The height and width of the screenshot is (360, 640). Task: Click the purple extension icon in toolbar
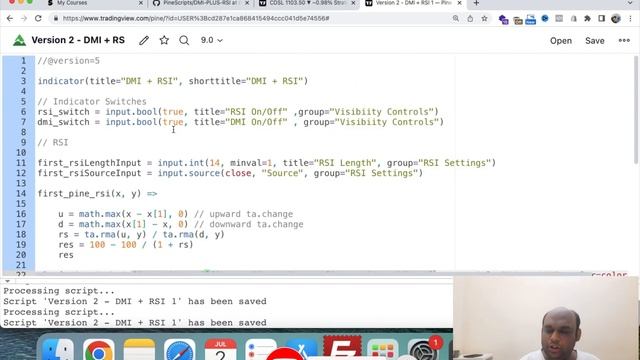tap(503, 19)
